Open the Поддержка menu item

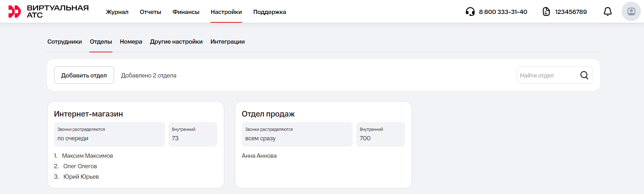click(x=269, y=12)
